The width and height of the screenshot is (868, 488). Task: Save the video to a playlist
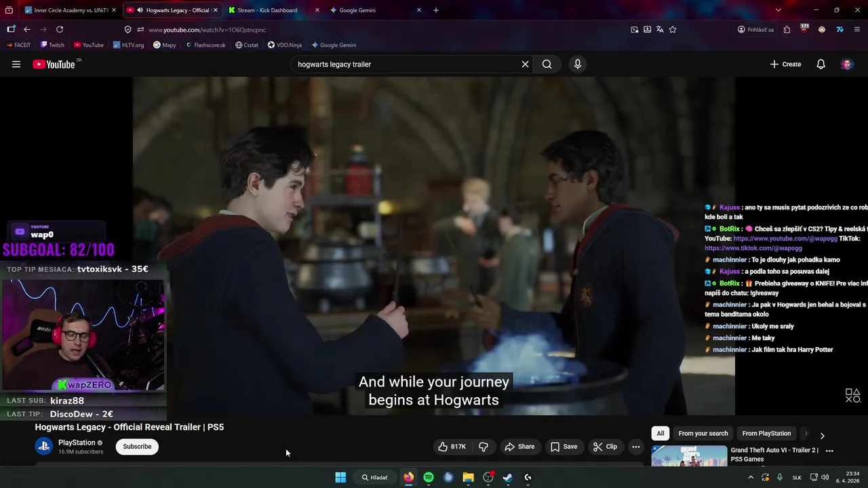point(564,447)
